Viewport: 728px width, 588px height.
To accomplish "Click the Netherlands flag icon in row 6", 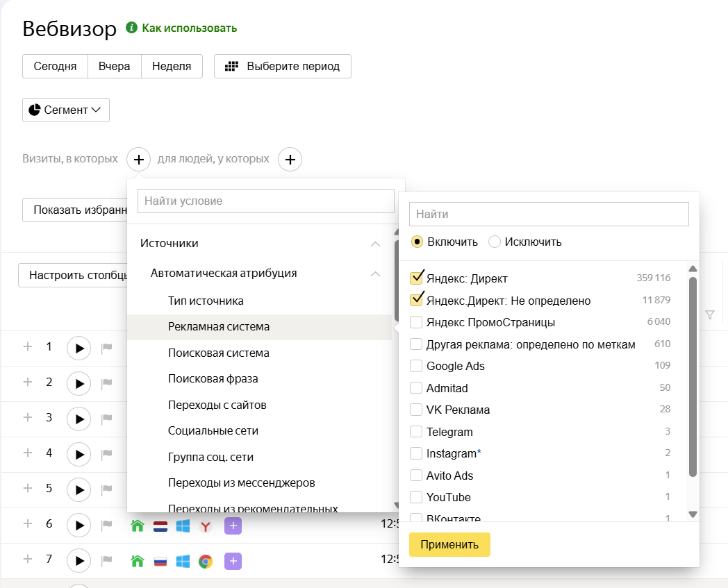I will pyautogui.click(x=160, y=526).
